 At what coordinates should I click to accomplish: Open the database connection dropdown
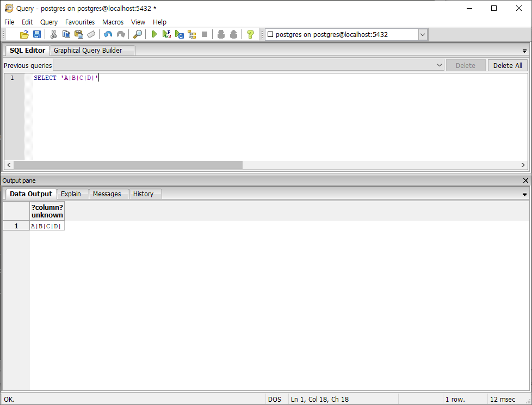(423, 35)
